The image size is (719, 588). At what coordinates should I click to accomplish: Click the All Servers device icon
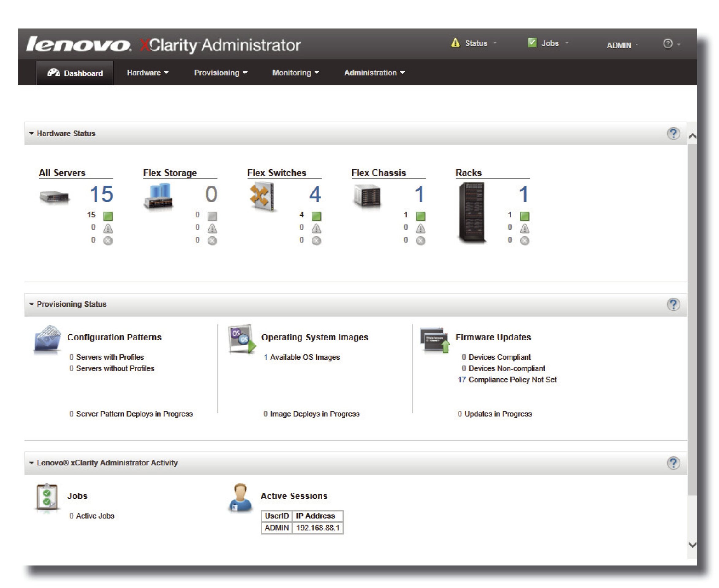(54, 197)
